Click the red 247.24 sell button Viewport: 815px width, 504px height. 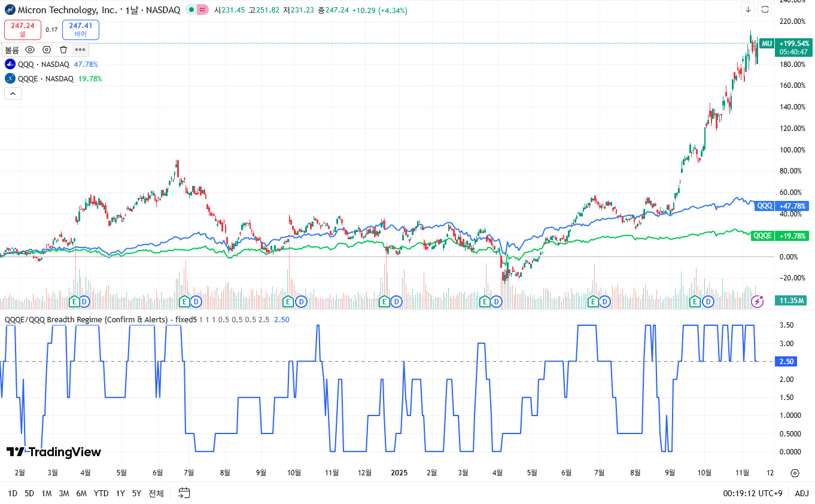point(23,29)
